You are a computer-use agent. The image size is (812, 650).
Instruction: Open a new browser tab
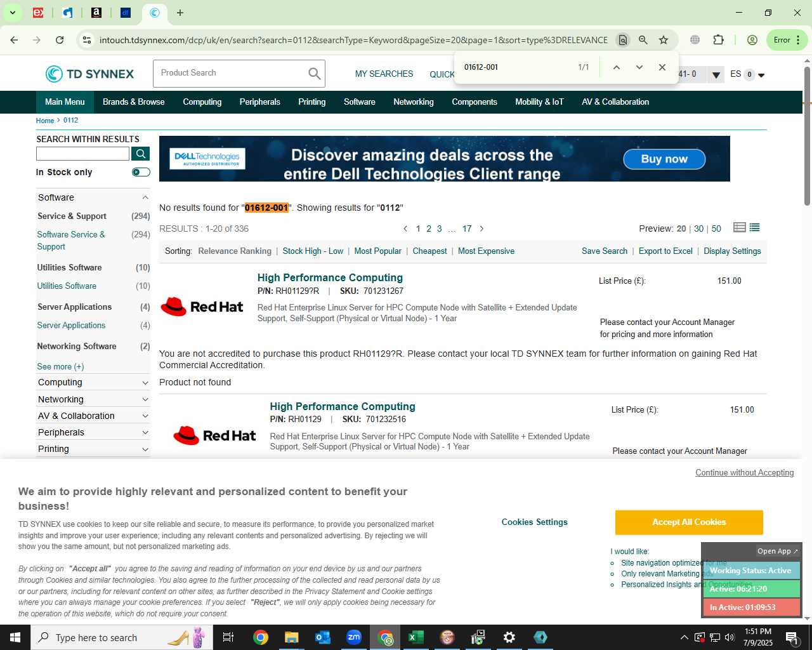tap(180, 13)
